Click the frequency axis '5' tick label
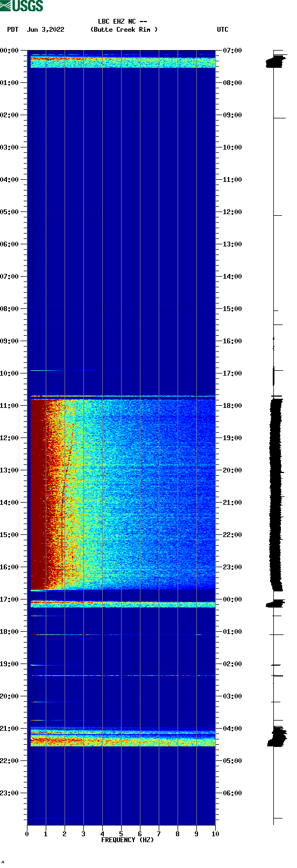Screen dimensions: 297x868 [x=121, y=834]
